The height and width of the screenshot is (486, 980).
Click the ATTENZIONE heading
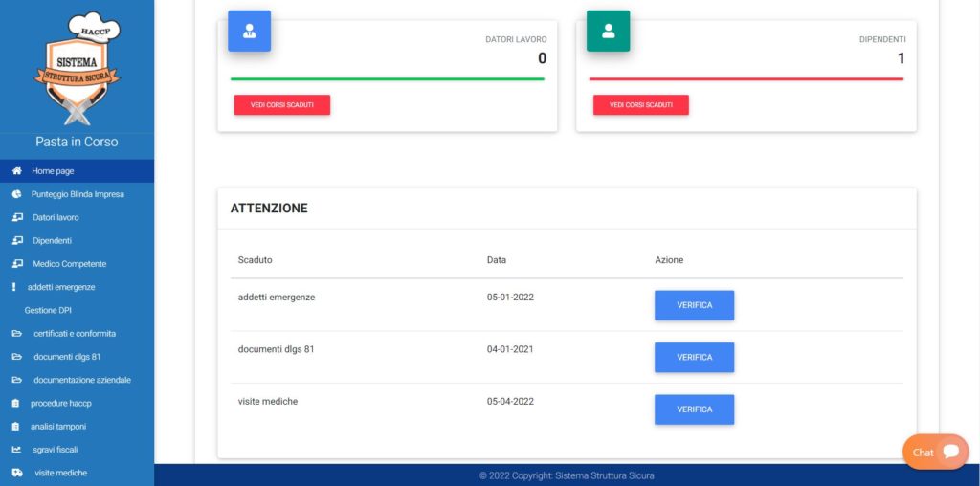(x=269, y=209)
